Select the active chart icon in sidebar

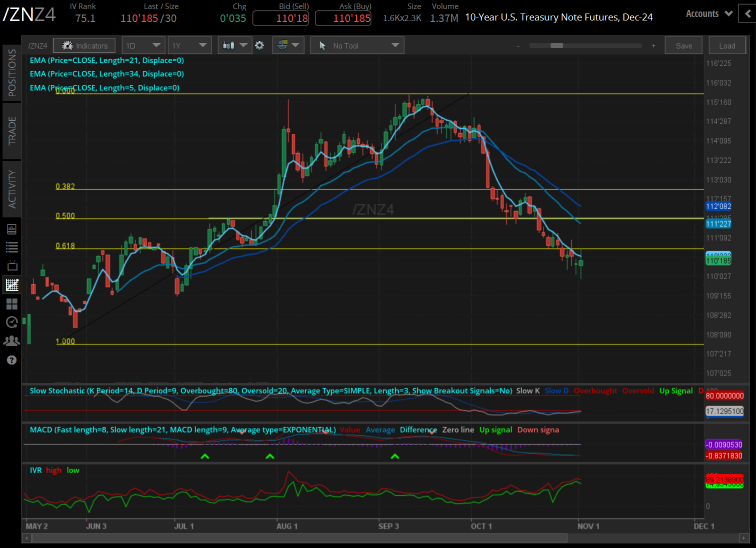[12, 284]
